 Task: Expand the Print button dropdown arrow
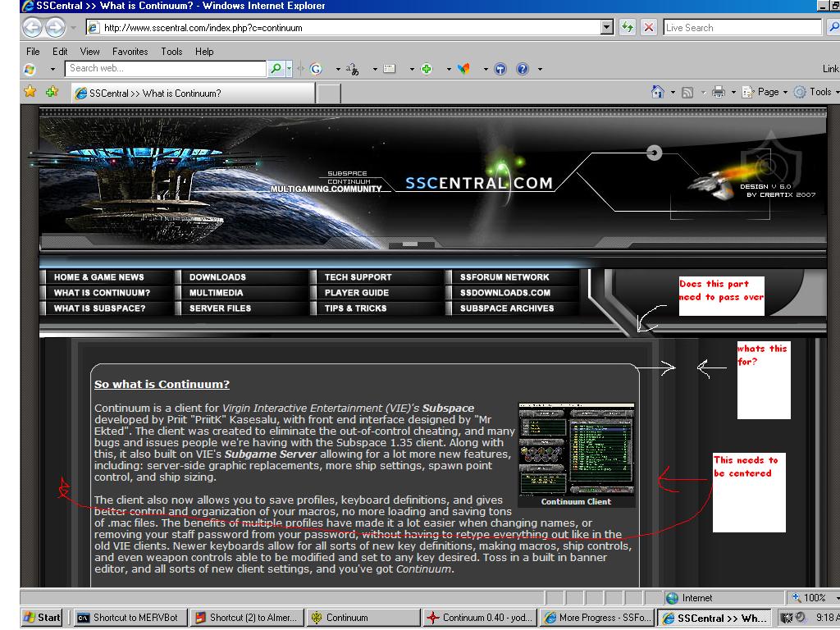coord(733,92)
